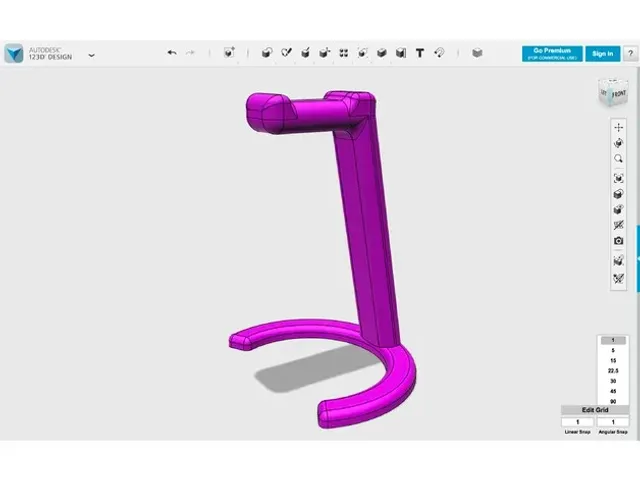Open the Modify tool menu
640x480 pixels.
pos(324,53)
